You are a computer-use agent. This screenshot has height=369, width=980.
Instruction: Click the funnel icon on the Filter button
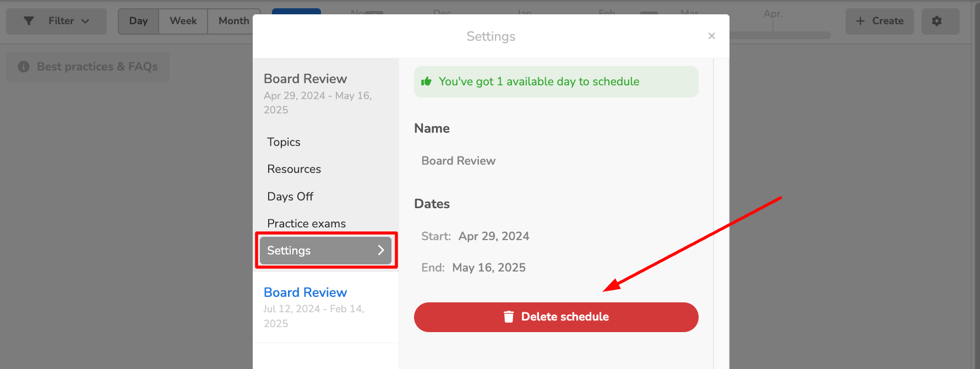pyautogui.click(x=29, y=21)
